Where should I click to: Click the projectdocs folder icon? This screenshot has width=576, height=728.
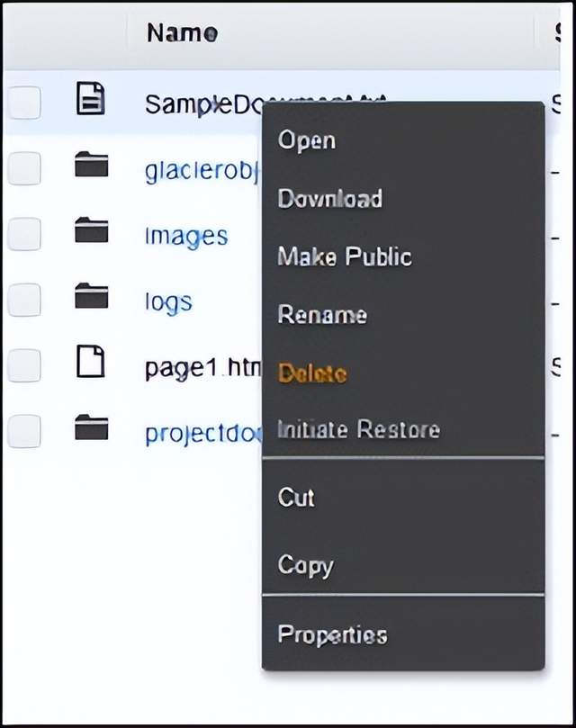(91, 430)
